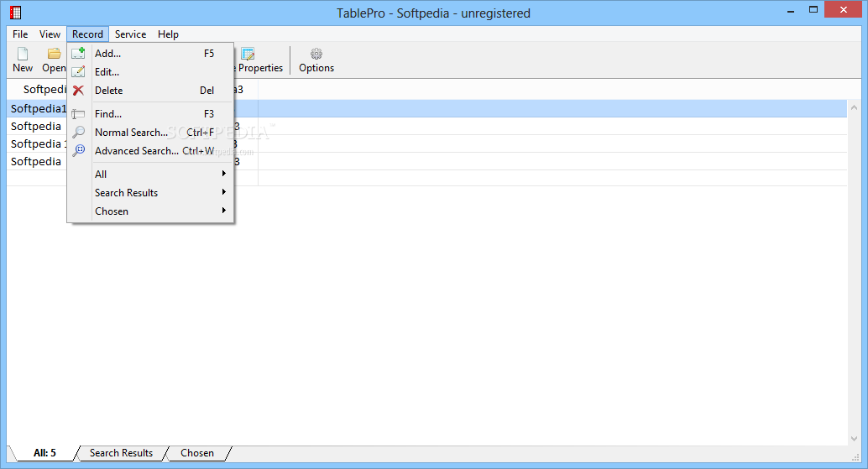Open the Properties toolbar button
Image resolution: width=868 pixels, height=469 pixels.
(x=259, y=60)
